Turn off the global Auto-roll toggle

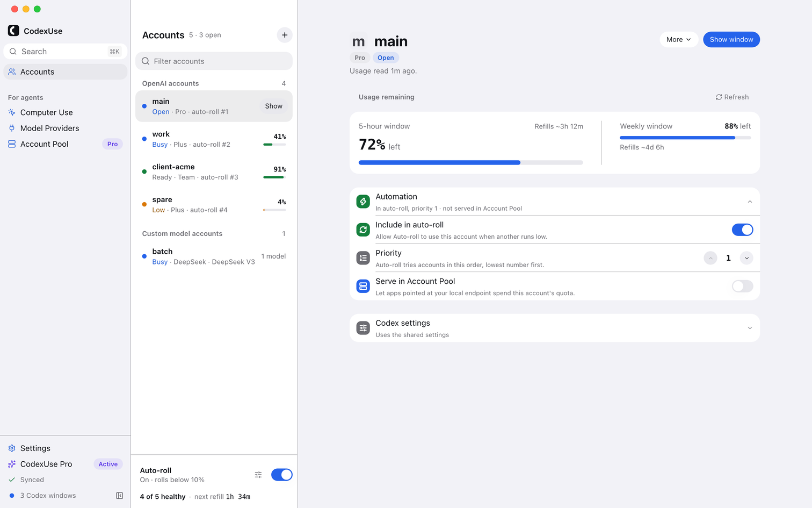click(x=282, y=475)
